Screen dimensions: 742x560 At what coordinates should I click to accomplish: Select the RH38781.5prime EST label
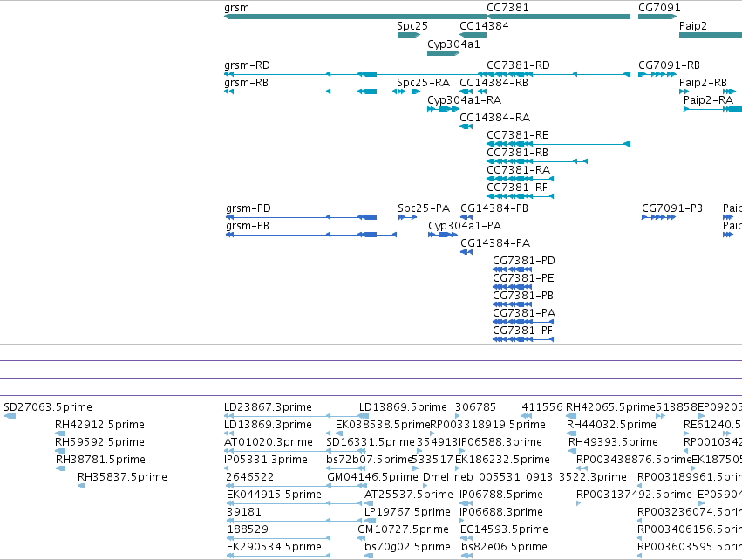[101, 460]
